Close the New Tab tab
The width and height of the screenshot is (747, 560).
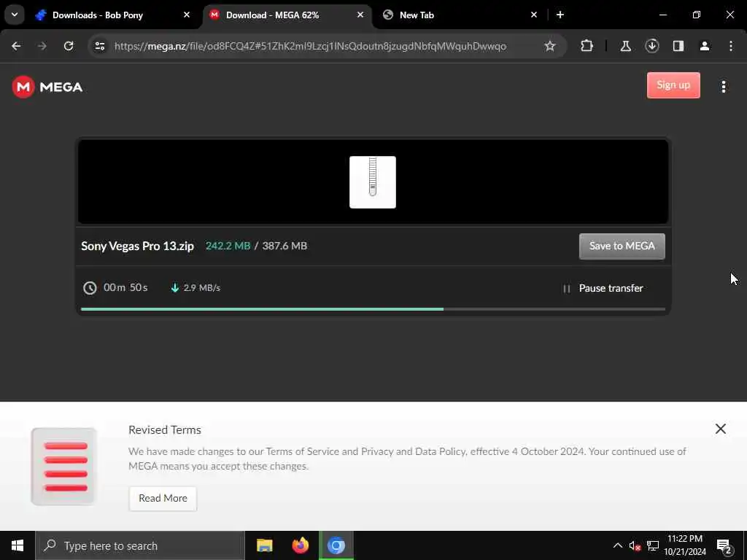click(533, 15)
